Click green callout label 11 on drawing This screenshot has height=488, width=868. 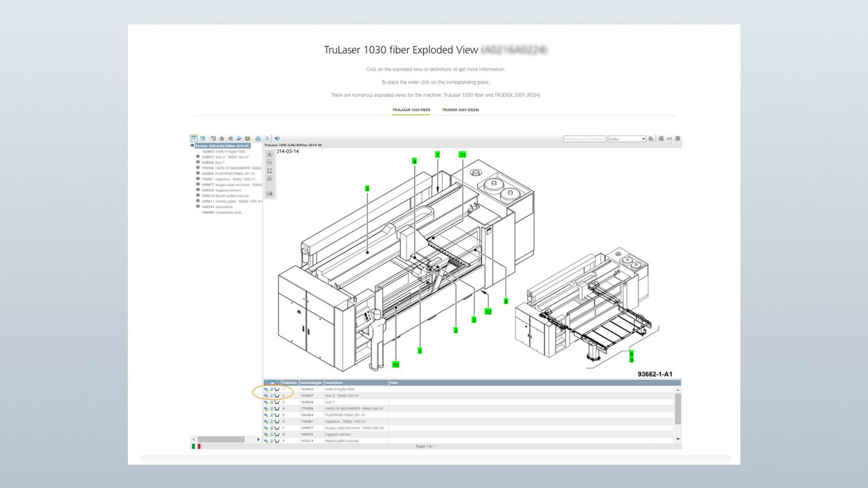click(462, 155)
